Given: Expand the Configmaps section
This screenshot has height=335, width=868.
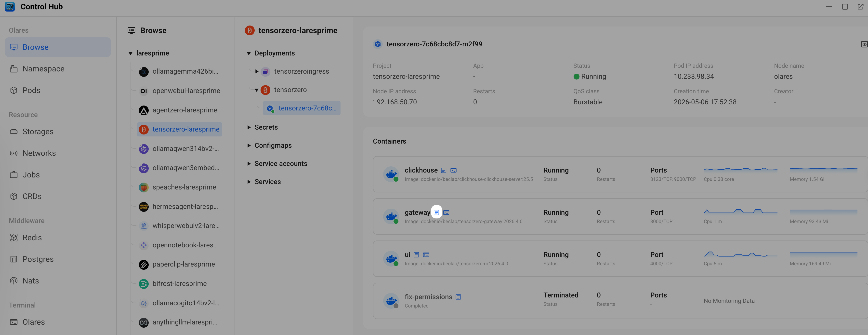Looking at the screenshot, I should click(x=249, y=146).
